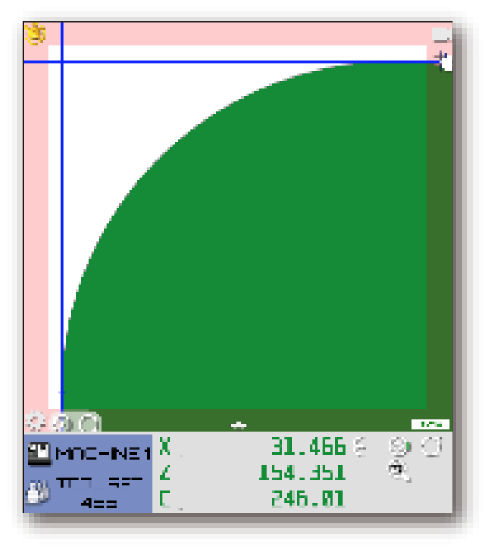
Task: Toggle the round icon with green indicator
Action: (400, 446)
